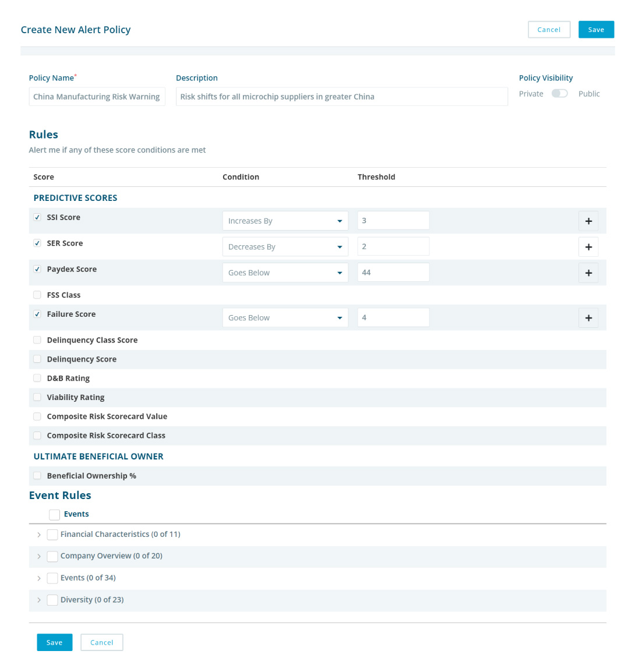Click the Policy Name input field
The height and width of the screenshot is (672, 635).
(x=97, y=97)
